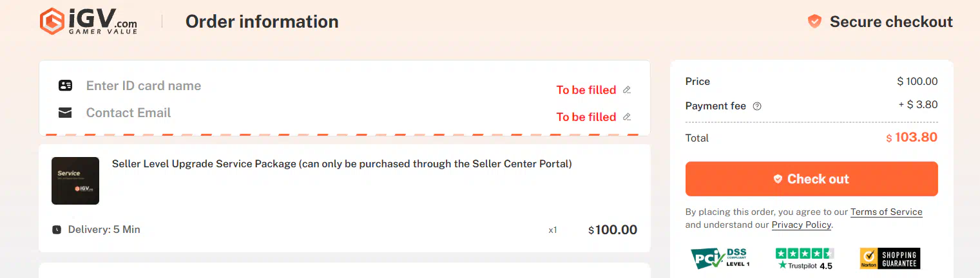The height and width of the screenshot is (278, 980).
Task: Click the Seller Level Upgrade Service Package title
Action: 342,163
